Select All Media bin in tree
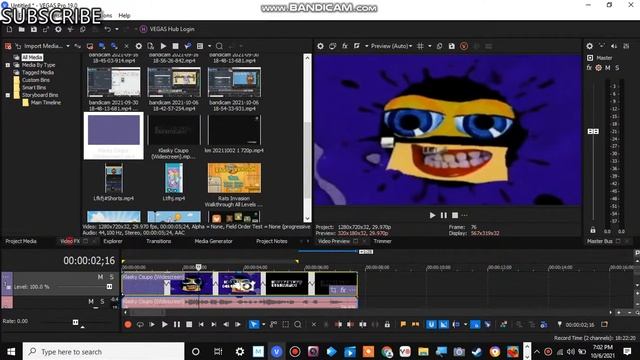640x360 pixels. pos(32,58)
